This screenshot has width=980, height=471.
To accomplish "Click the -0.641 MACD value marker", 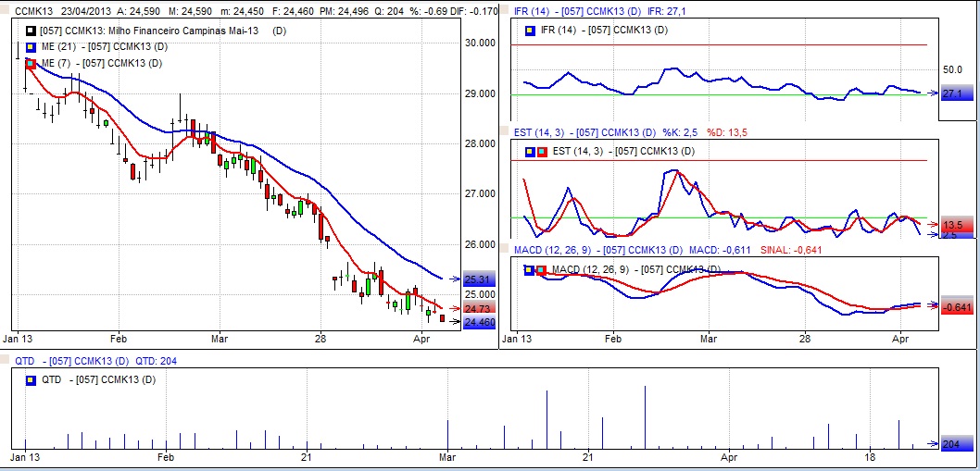I will (x=958, y=307).
